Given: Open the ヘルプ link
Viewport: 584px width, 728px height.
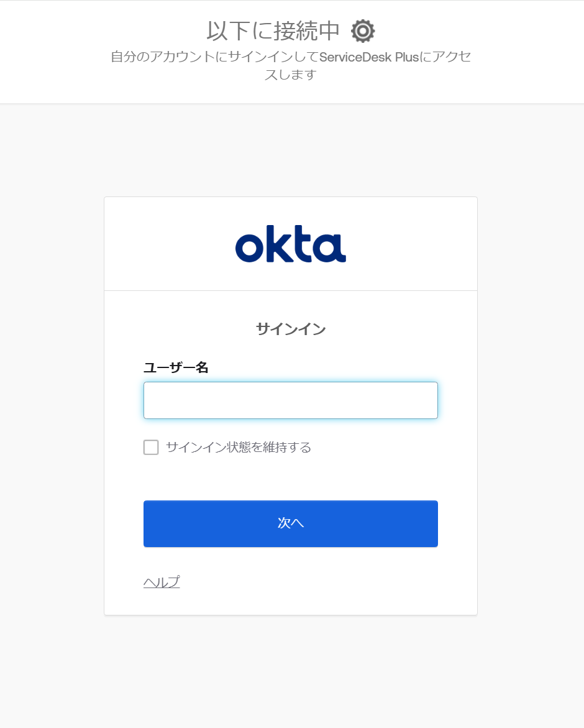Looking at the screenshot, I should pos(162,582).
